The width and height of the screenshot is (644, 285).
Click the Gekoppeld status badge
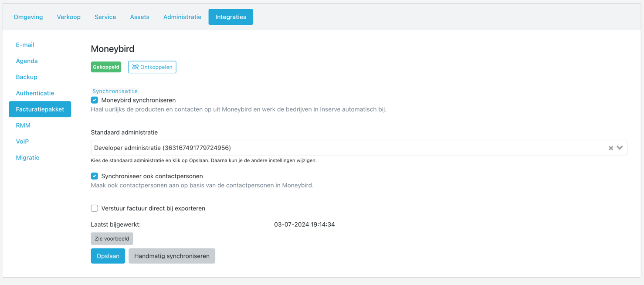coord(106,67)
